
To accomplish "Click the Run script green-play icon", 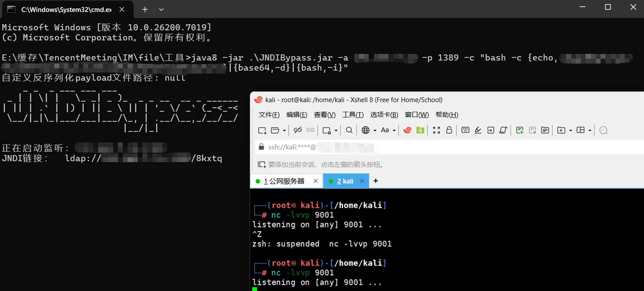I will click(520, 130).
